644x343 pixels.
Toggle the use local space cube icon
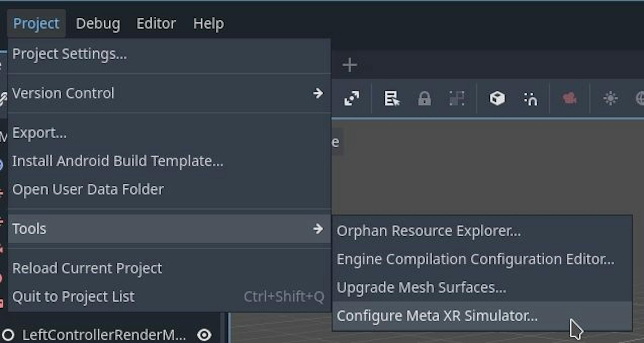coord(497,99)
